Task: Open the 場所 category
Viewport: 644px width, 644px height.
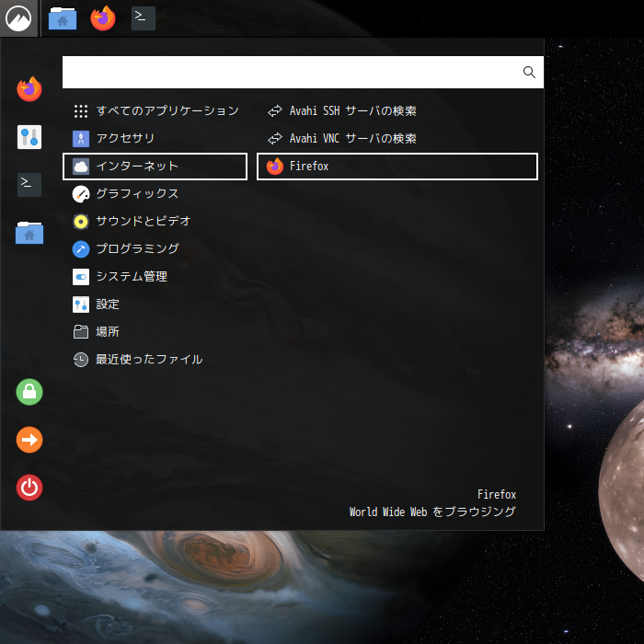Action: (x=155, y=332)
